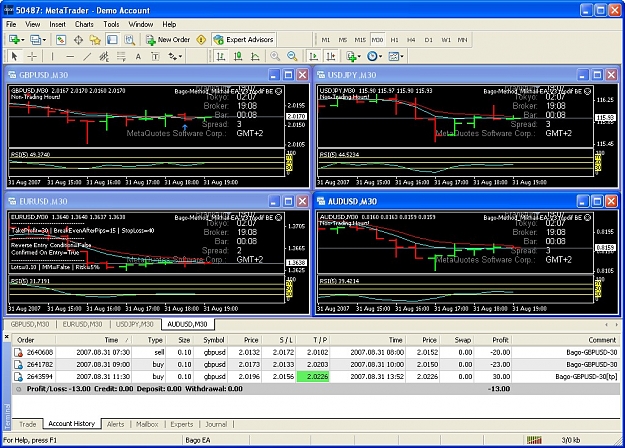Select the Text Label tool
Screen dimensions: 625x448
click(155, 57)
